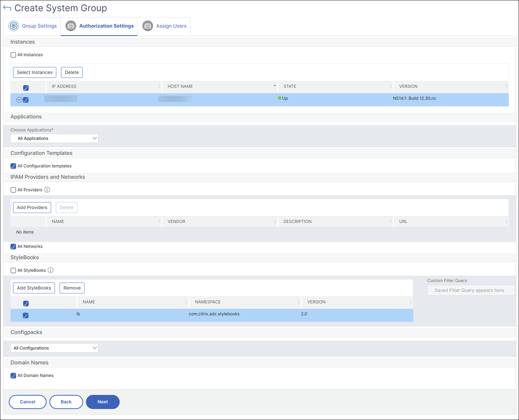Enable the All StyleBooks checkbox

(x=13, y=270)
